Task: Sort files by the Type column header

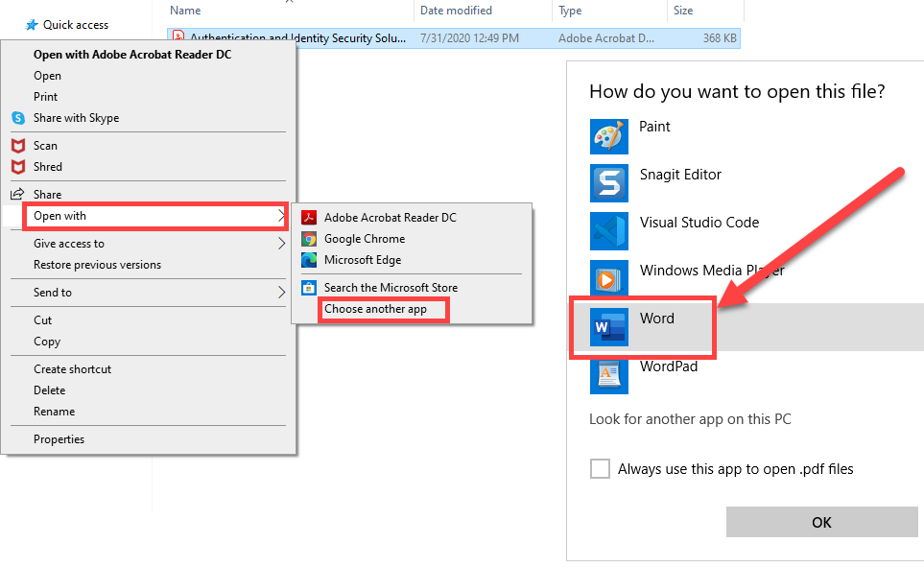Action: coord(570,11)
